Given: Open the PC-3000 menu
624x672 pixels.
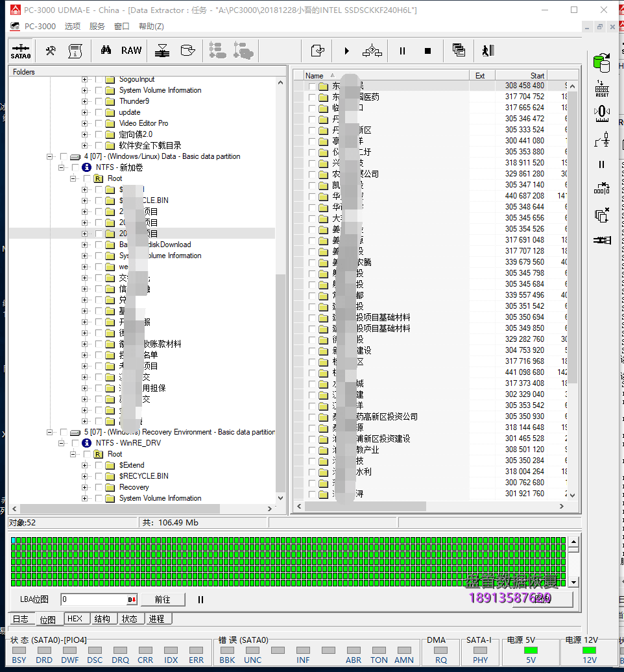Looking at the screenshot, I should (40, 26).
